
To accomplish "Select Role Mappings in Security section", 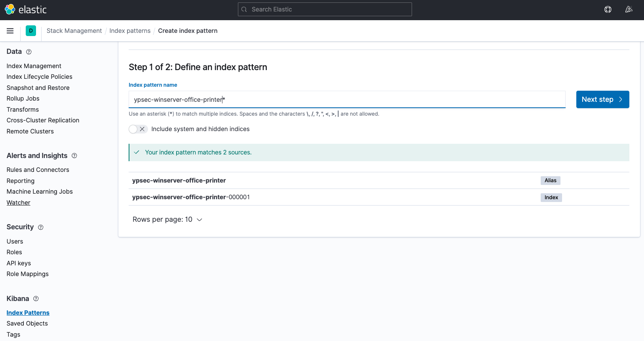I will (28, 274).
